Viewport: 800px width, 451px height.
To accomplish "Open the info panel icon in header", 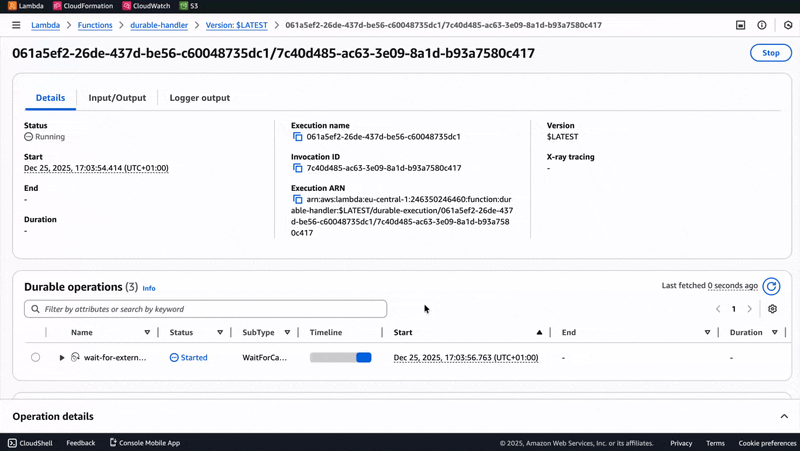I will point(762,25).
